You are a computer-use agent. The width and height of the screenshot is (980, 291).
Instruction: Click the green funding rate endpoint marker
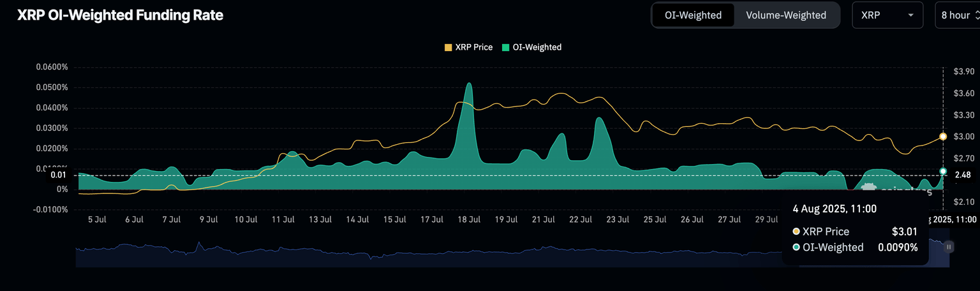[x=943, y=171]
